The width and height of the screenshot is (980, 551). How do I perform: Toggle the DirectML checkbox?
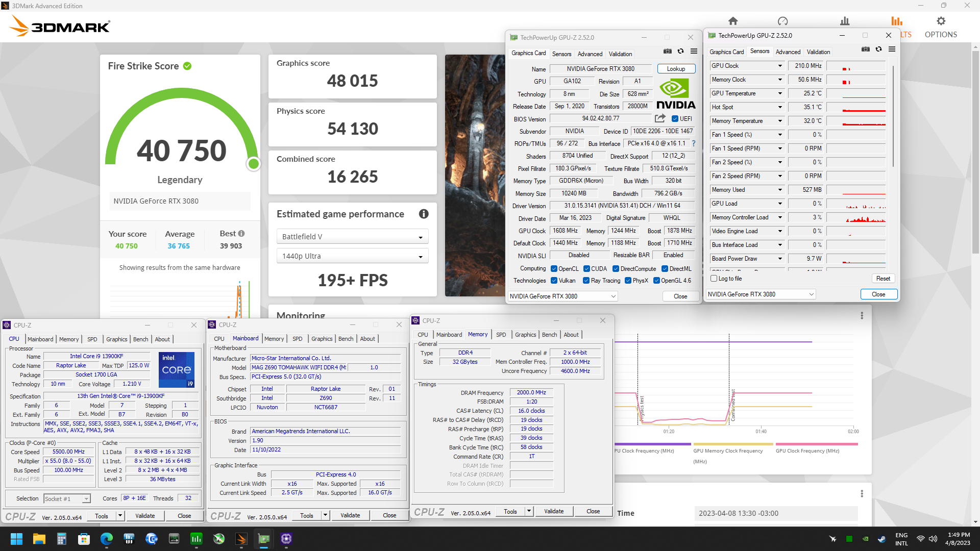(665, 269)
